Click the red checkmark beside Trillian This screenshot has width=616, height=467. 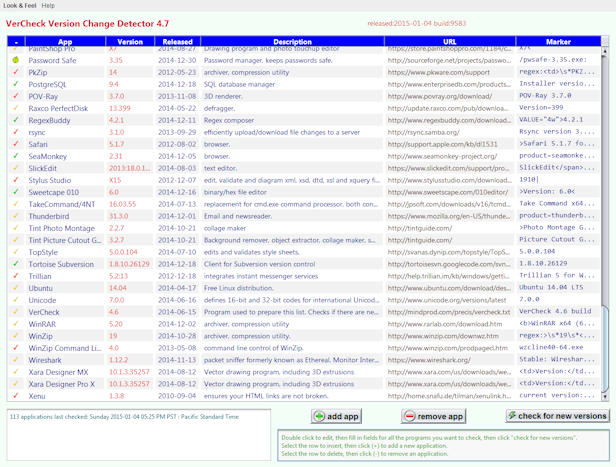pos(16,276)
